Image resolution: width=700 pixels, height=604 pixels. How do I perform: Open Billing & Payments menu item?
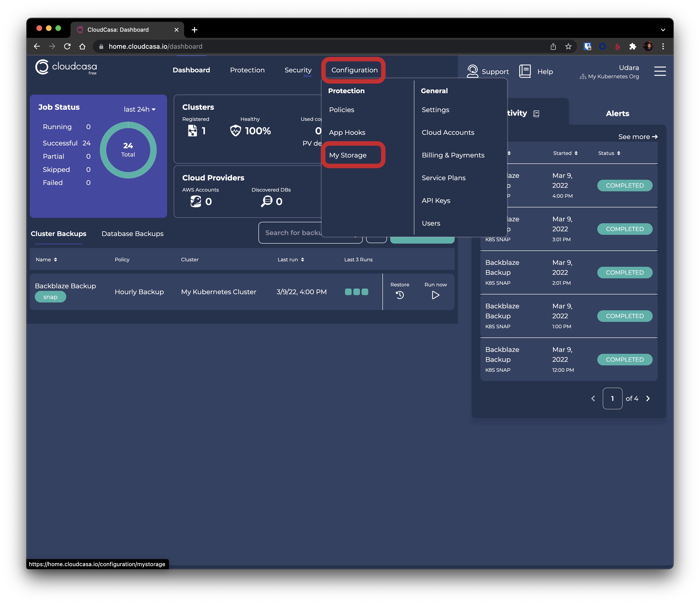tap(453, 155)
